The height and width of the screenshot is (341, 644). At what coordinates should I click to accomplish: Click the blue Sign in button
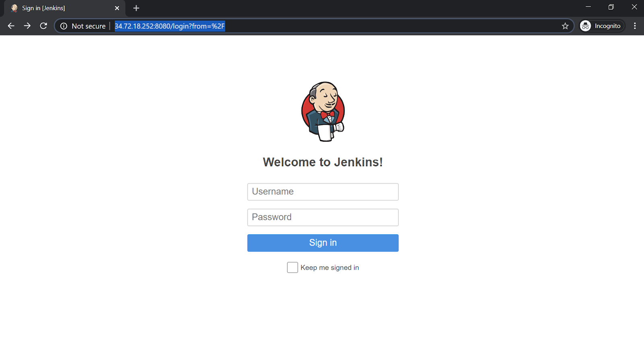pyautogui.click(x=323, y=243)
